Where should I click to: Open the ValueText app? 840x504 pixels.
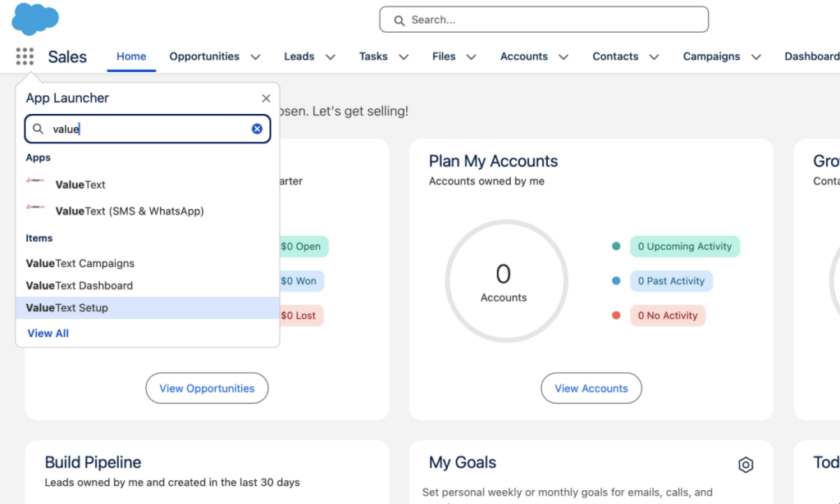coord(80,184)
